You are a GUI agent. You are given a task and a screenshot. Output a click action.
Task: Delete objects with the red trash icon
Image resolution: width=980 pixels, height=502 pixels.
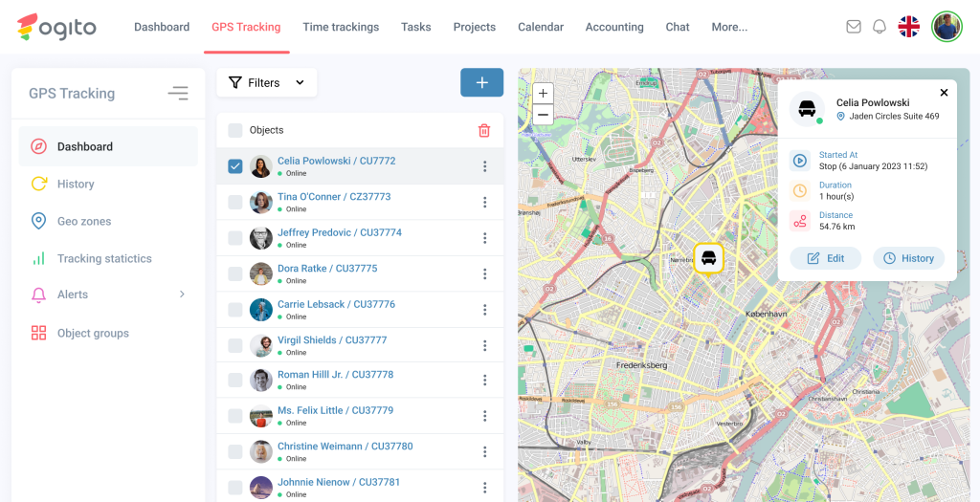pyautogui.click(x=484, y=130)
